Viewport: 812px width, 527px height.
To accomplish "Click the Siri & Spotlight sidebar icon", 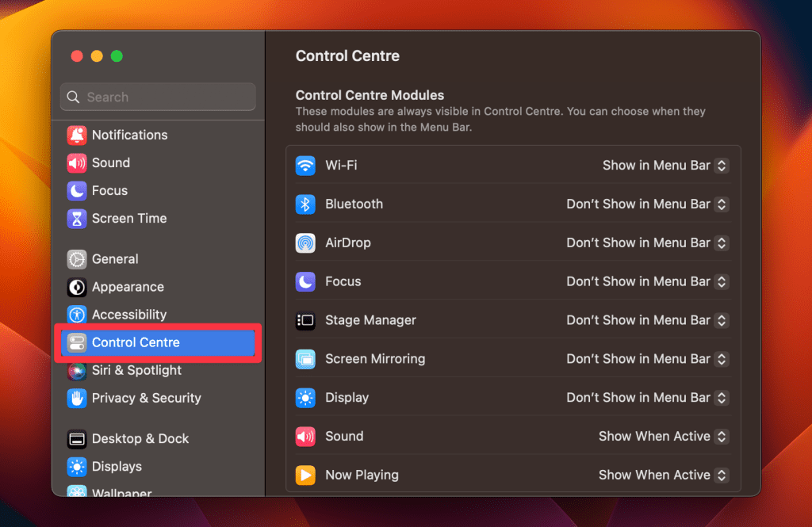I will pos(77,371).
